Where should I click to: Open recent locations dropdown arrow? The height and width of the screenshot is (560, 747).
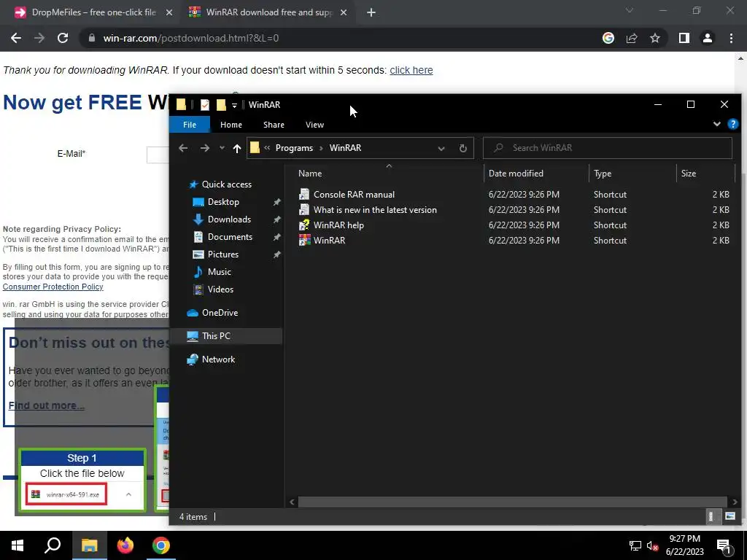(x=222, y=148)
